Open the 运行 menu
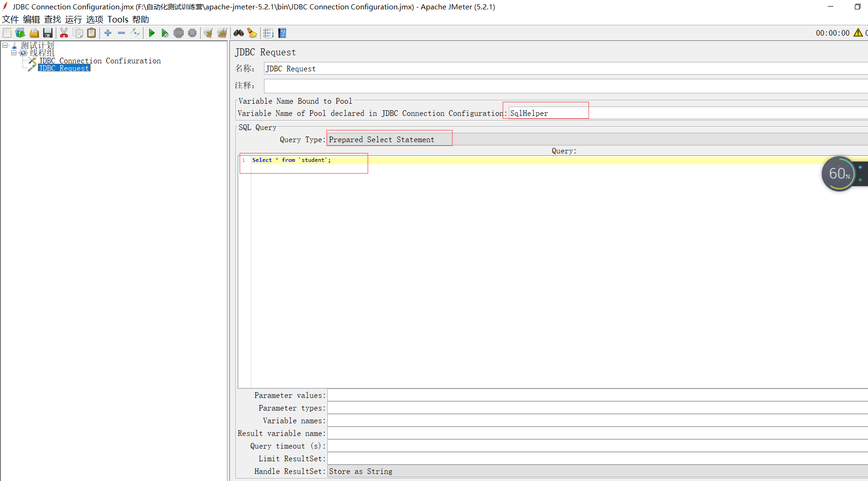This screenshot has width=868, height=481. click(74, 19)
